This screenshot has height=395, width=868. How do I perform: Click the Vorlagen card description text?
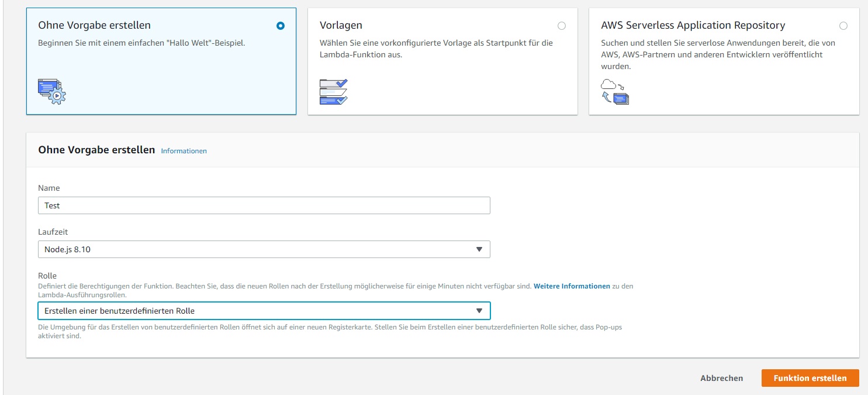[435, 49]
